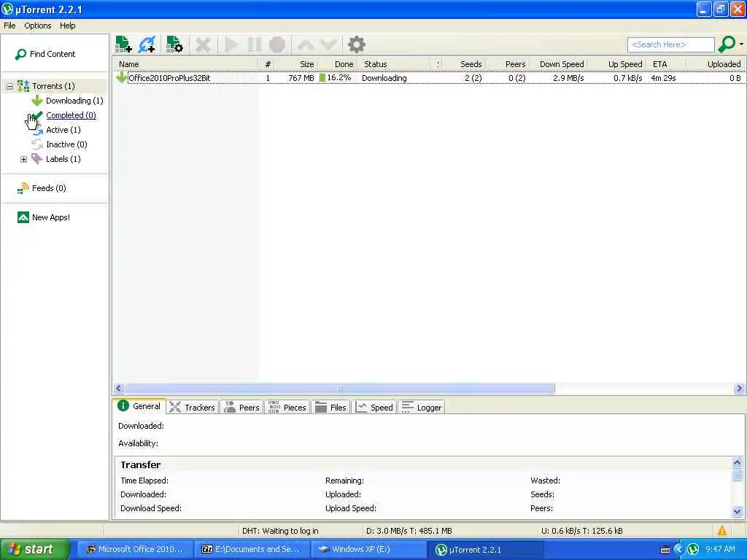The width and height of the screenshot is (747, 560).
Task: Click detail pane scroll down arrow
Action: click(x=737, y=512)
